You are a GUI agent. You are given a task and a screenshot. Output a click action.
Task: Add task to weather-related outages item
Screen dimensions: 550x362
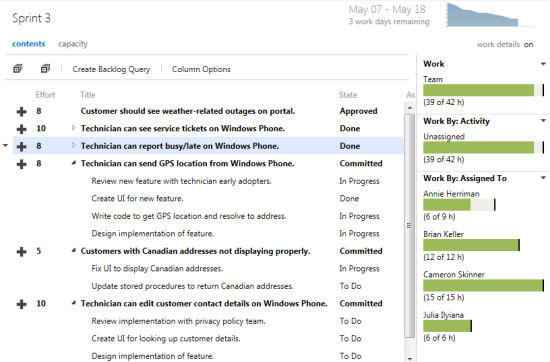pyautogui.click(x=21, y=111)
